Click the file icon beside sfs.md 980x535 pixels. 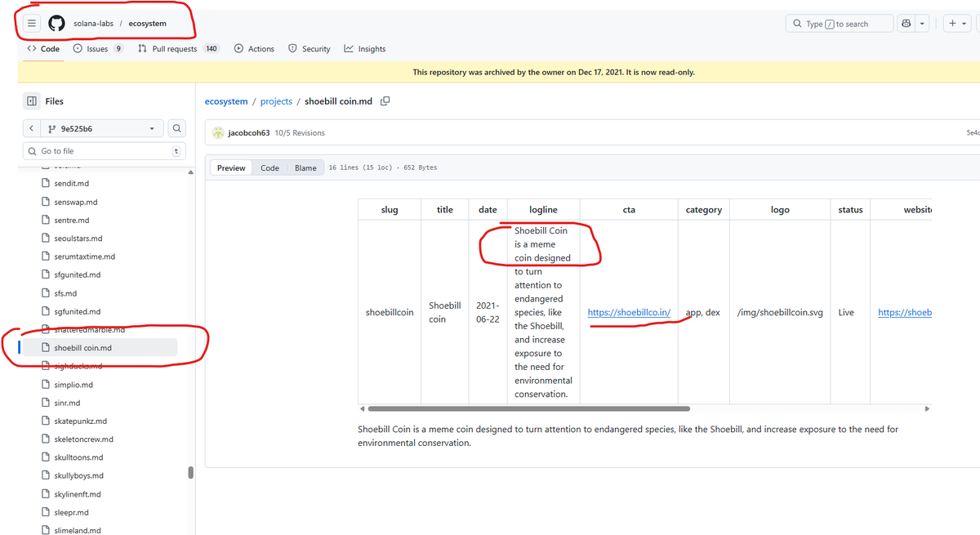click(x=47, y=293)
